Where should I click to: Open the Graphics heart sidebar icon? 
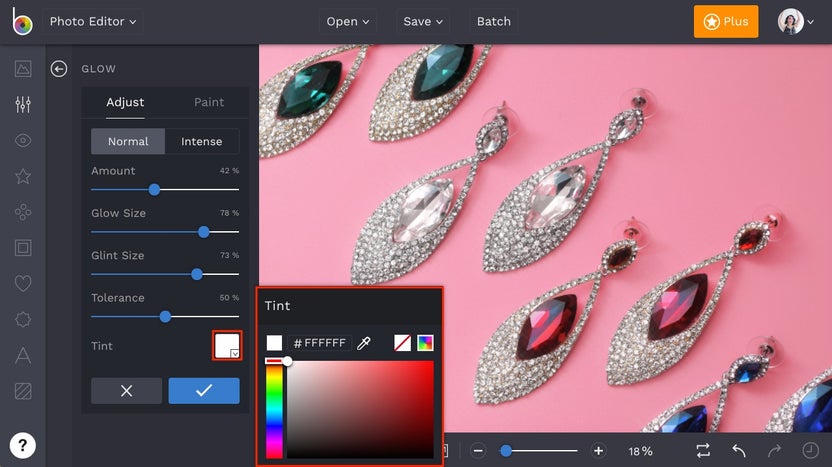tap(23, 283)
